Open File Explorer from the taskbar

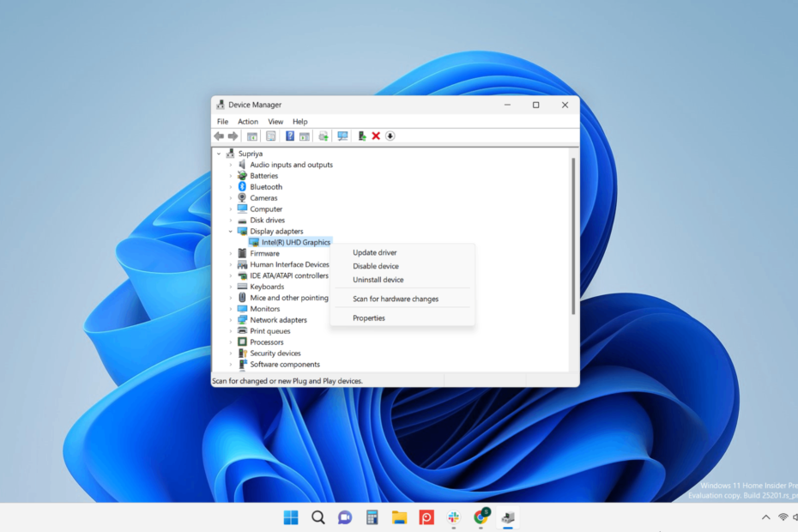399,517
